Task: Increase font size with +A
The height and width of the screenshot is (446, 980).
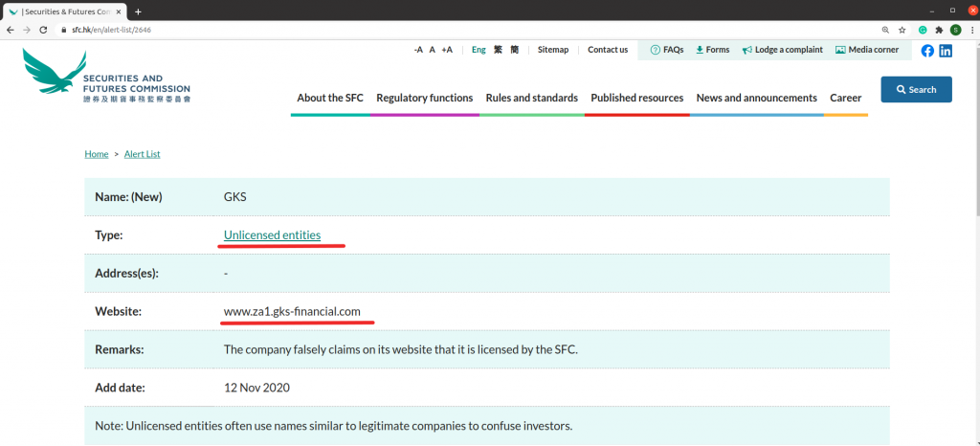Action: pyautogui.click(x=447, y=50)
